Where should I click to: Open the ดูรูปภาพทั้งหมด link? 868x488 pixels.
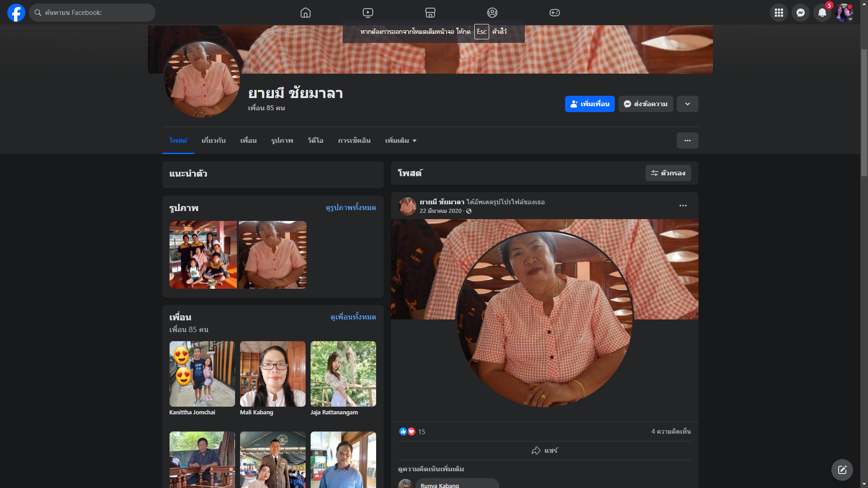click(x=351, y=207)
